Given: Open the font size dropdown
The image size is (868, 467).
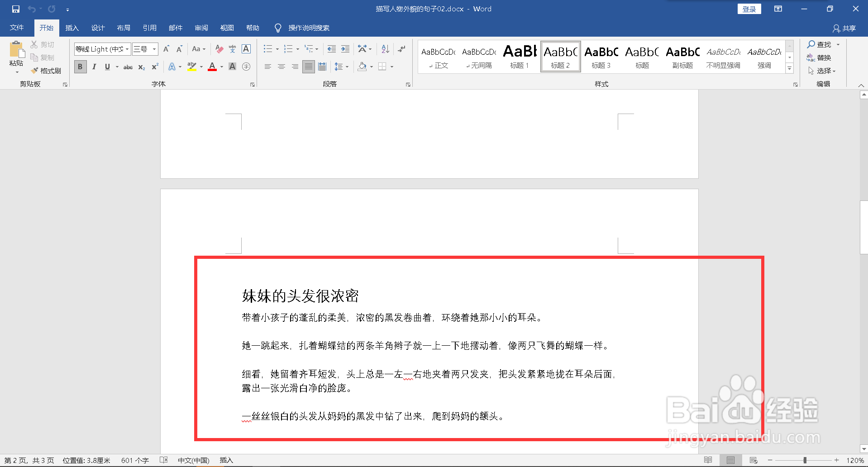Looking at the screenshot, I should [x=154, y=49].
